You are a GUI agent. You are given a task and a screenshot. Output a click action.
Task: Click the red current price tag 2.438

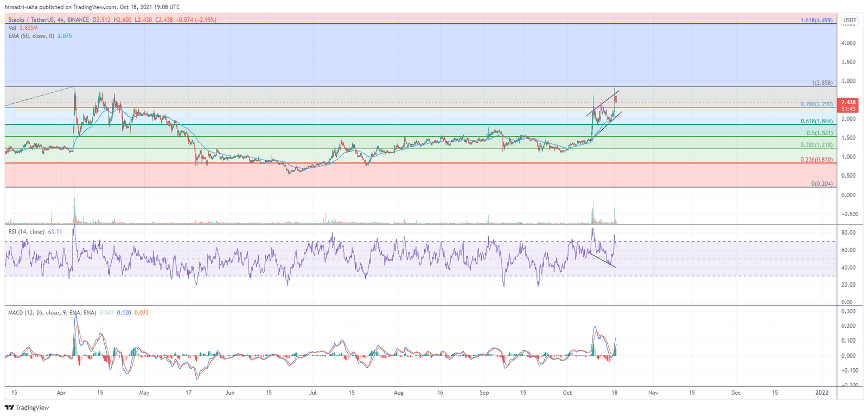(x=848, y=102)
